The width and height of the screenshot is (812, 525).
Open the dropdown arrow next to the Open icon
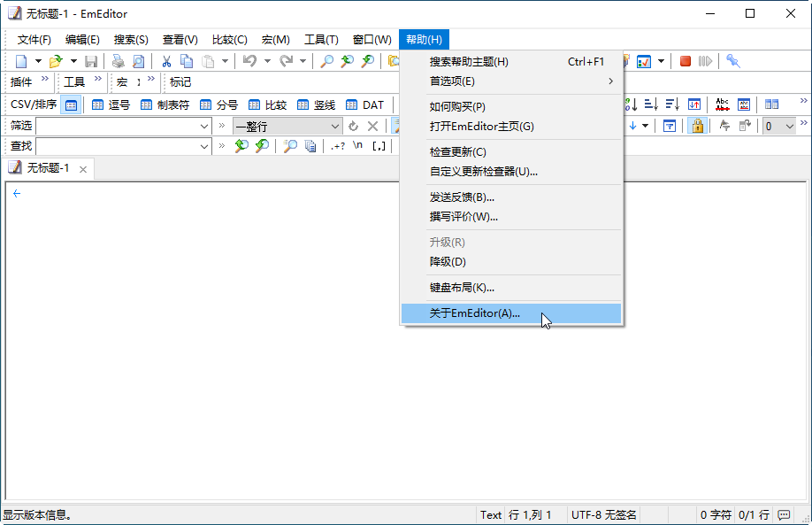pyautogui.click(x=73, y=61)
